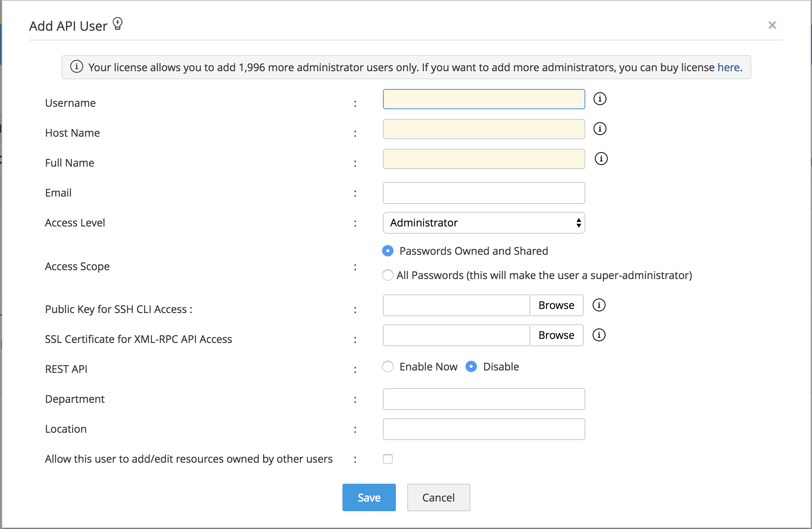Click the Cancel button
Screen dimensions: 812x529
coord(438,497)
